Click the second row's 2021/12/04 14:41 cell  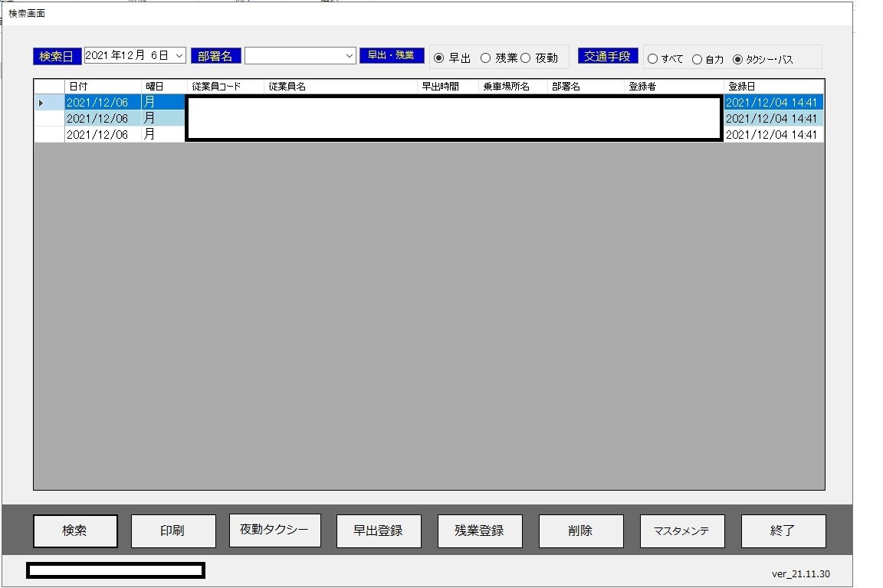coord(773,118)
